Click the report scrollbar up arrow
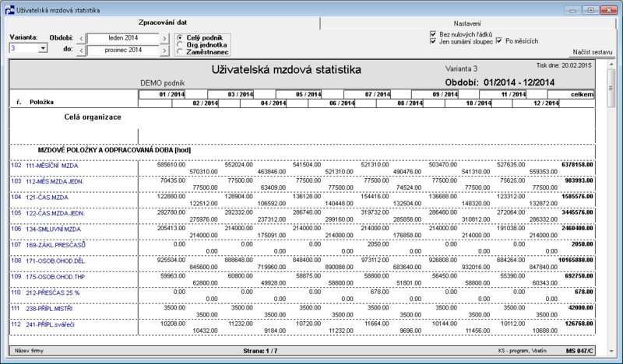The width and height of the screenshot is (623, 364). point(611,65)
